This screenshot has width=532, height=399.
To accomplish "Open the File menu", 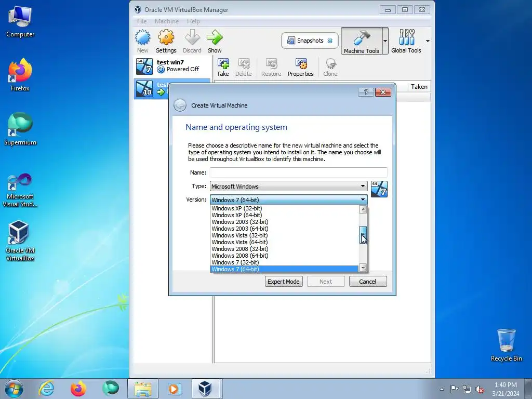I will pyautogui.click(x=142, y=21).
